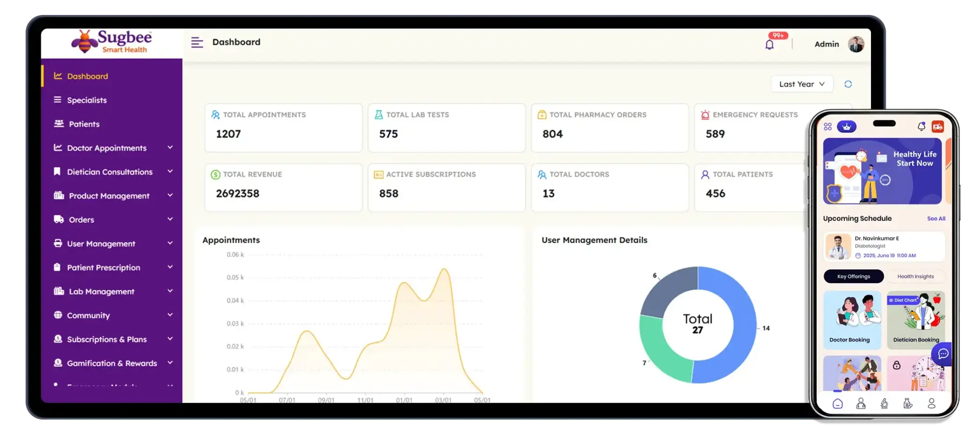Open the Doctor Booking card
The width and height of the screenshot is (980, 433).
(x=852, y=320)
